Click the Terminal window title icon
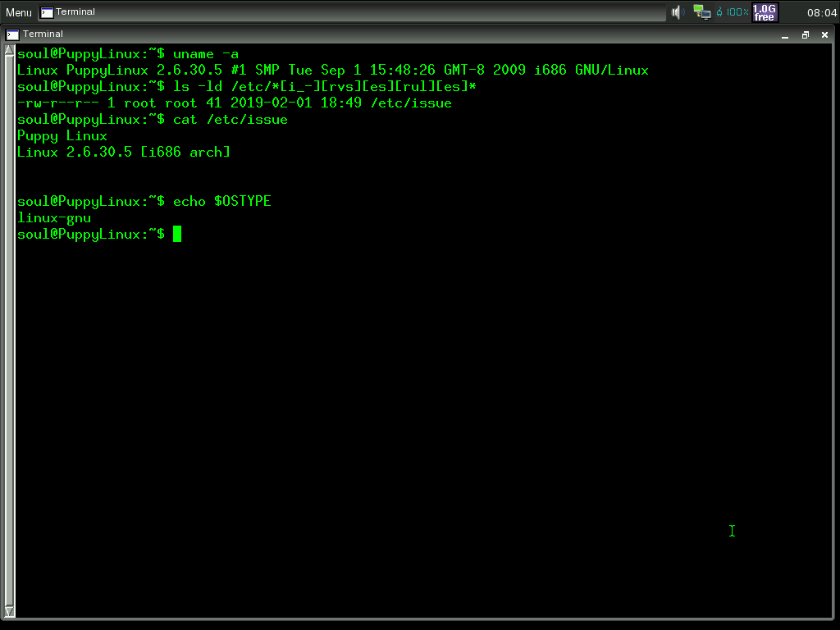Viewport: 840px width, 630px height. (x=12, y=34)
